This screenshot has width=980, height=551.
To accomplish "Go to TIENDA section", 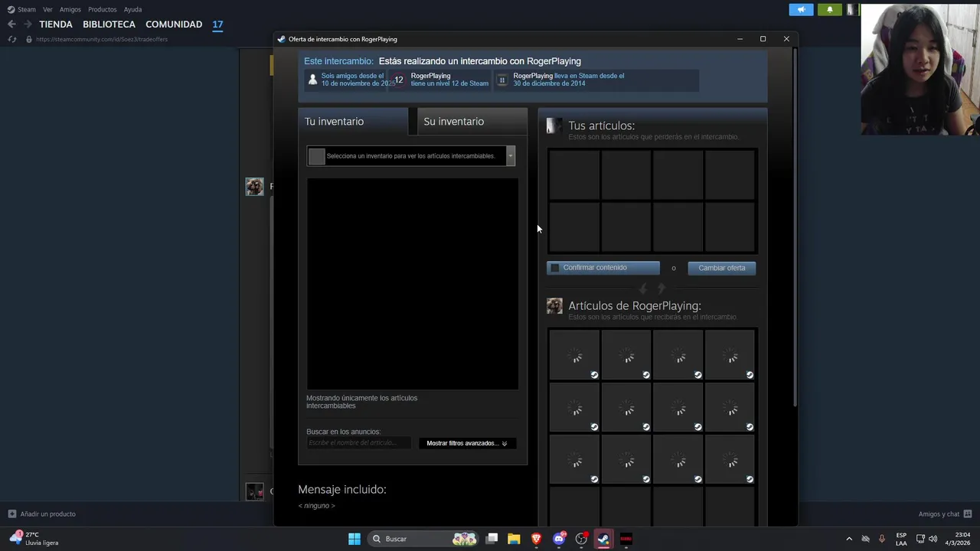I will [x=56, y=24].
